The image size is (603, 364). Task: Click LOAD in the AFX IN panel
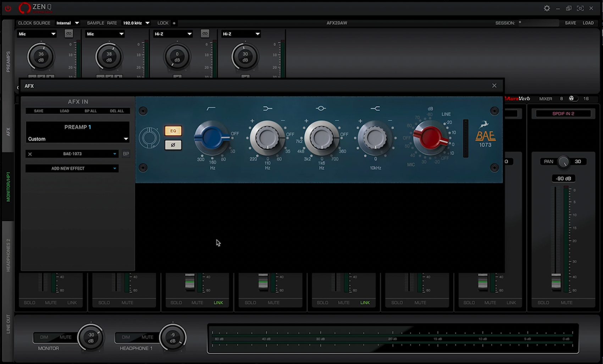click(x=65, y=111)
